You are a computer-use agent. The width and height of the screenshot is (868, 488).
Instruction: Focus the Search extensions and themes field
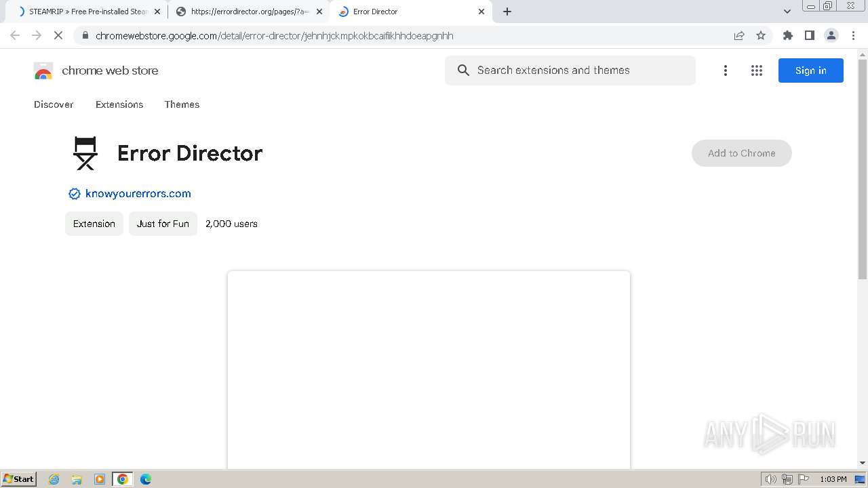(570, 70)
